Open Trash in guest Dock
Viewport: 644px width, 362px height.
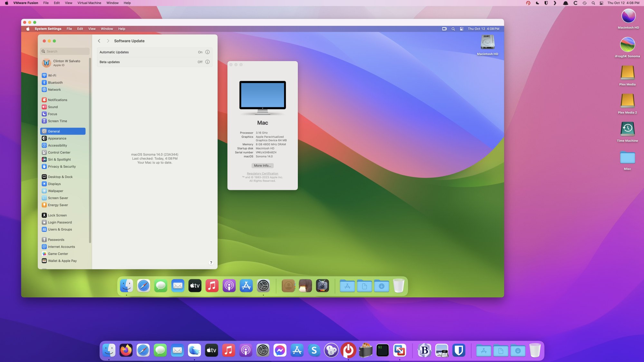coord(399,286)
